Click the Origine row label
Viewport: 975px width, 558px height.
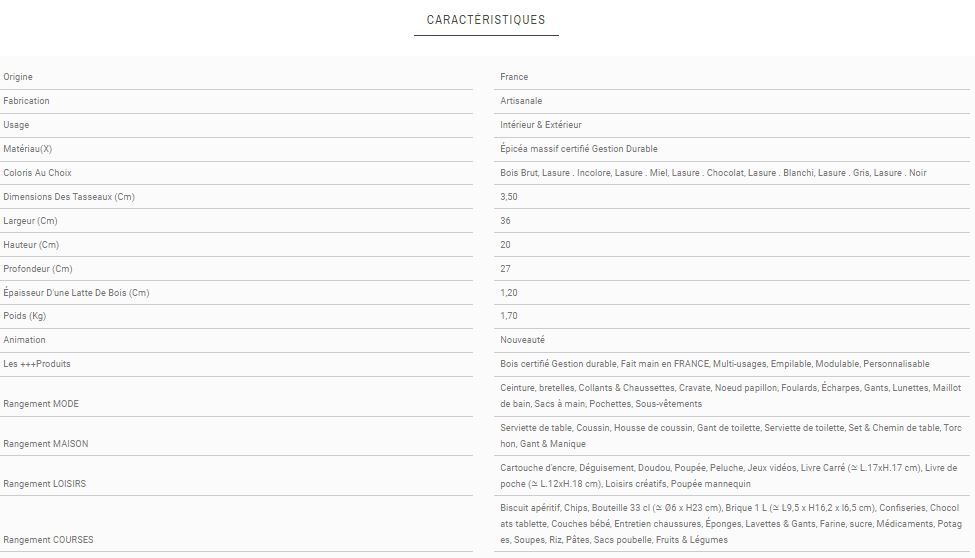[18, 77]
